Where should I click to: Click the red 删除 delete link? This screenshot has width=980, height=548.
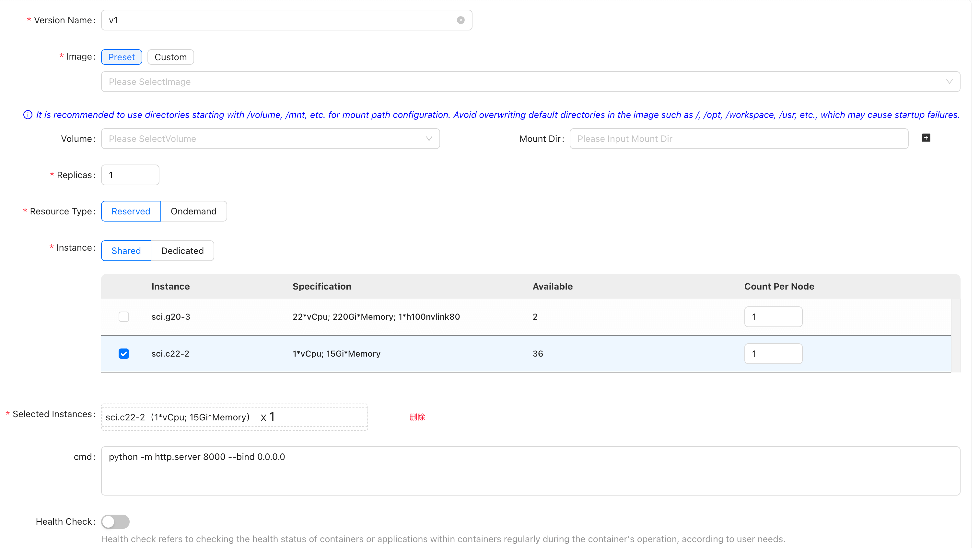(417, 417)
